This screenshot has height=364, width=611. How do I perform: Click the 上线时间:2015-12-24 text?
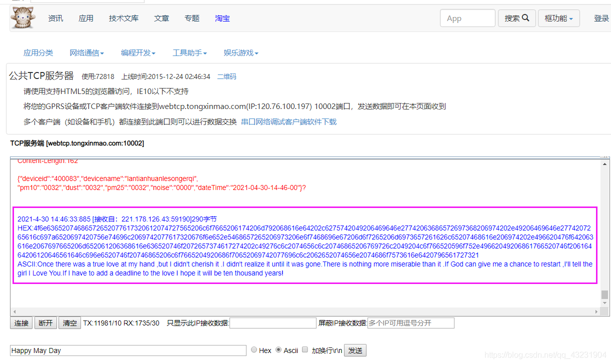click(x=165, y=76)
